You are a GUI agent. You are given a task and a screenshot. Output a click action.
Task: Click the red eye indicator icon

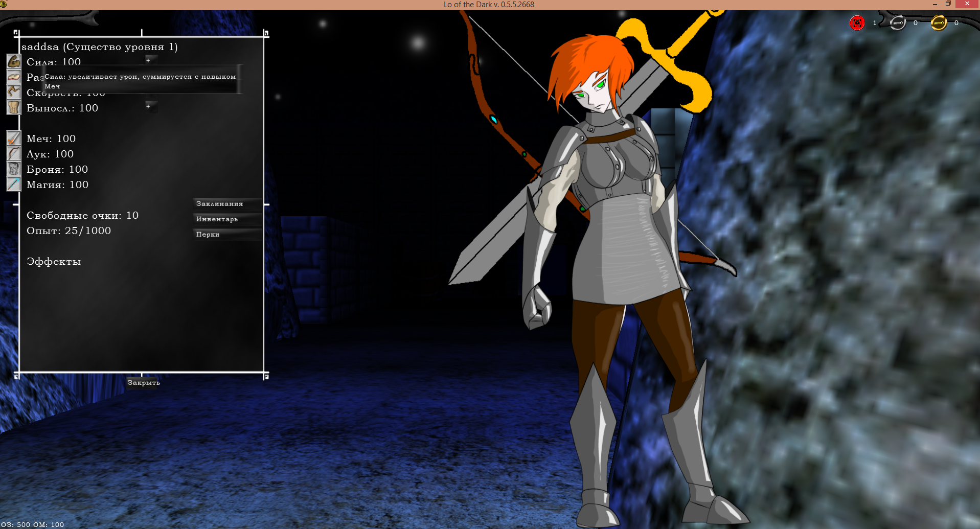857,23
